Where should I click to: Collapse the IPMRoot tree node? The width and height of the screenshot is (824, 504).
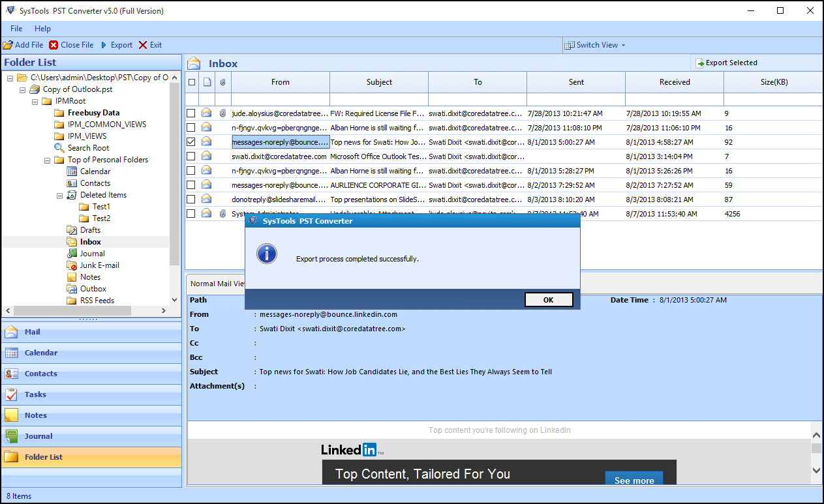(35, 101)
